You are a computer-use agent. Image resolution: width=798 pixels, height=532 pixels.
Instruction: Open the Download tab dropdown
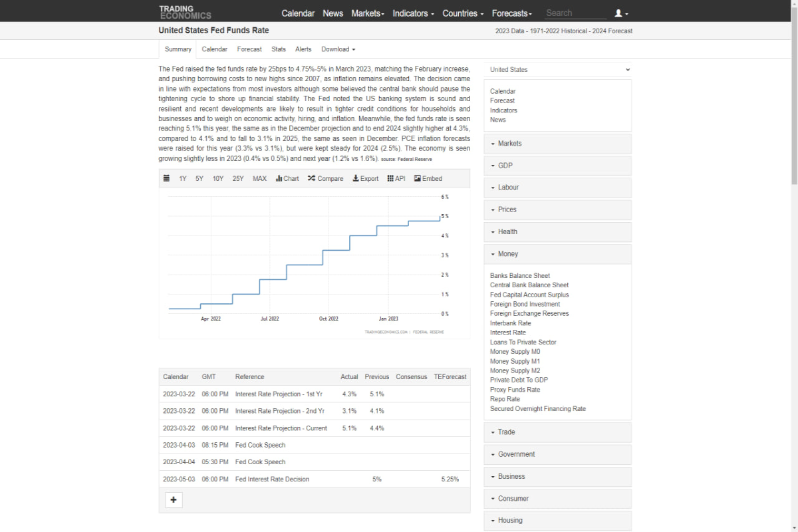point(338,49)
